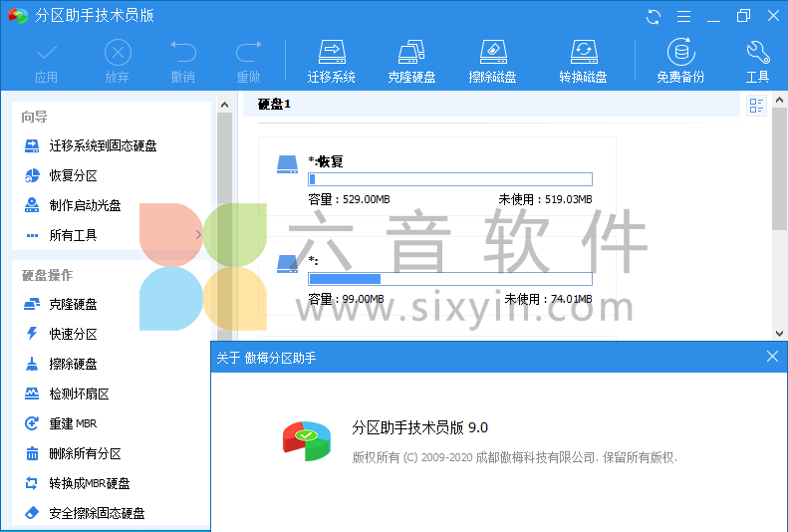The width and height of the screenshot is (788, 532).
Task: Choose 检测坏扇区 bad sector check
Action: pos(80,394)
